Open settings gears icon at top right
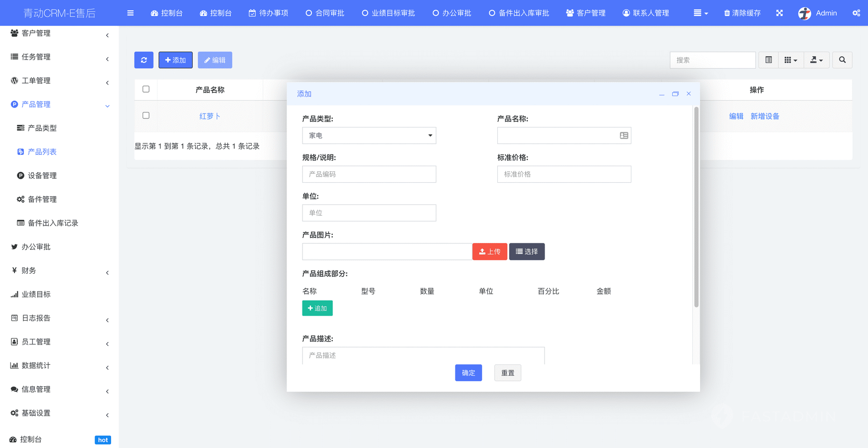 point(856,13)
